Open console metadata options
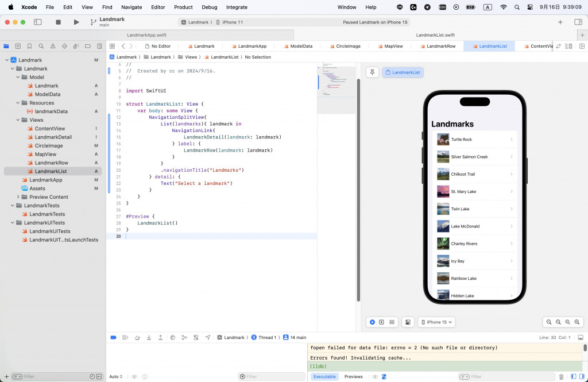 click(x=384, y=376)
